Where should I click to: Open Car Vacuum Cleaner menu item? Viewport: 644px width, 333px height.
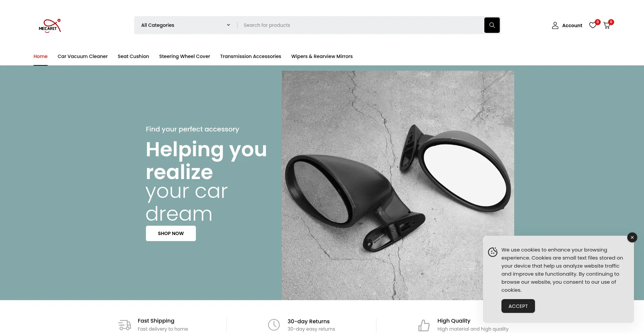(83, 56)
